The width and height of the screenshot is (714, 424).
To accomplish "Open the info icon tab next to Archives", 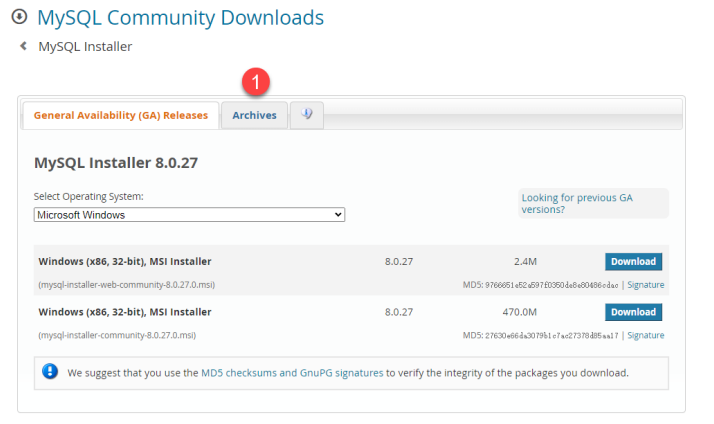I will pyautogui.click(x=307, y=115).
